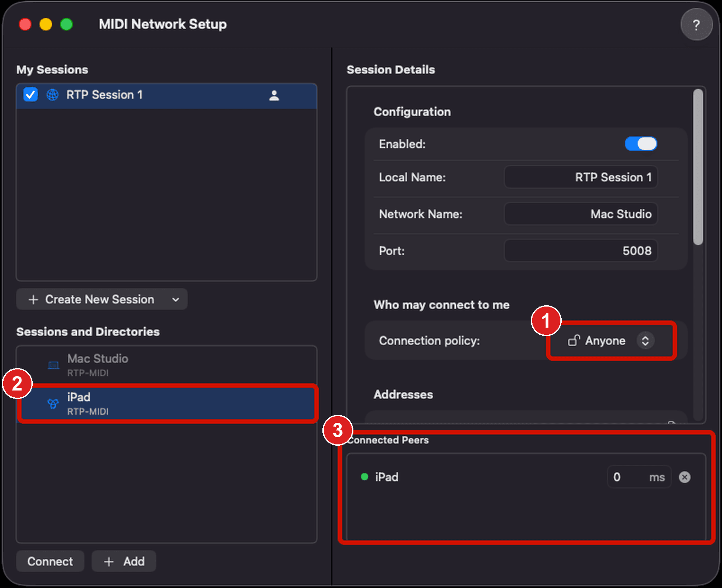
Task: Expand the Create New Session chevron menu
Action: pyautogui.click(x=176, y=299)
